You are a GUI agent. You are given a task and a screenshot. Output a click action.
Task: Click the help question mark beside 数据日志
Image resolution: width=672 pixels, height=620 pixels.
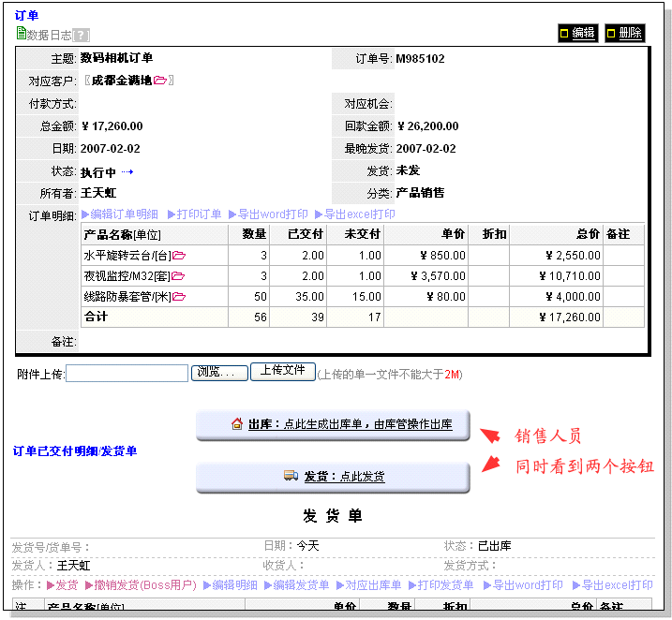click(x=82, y=35)
